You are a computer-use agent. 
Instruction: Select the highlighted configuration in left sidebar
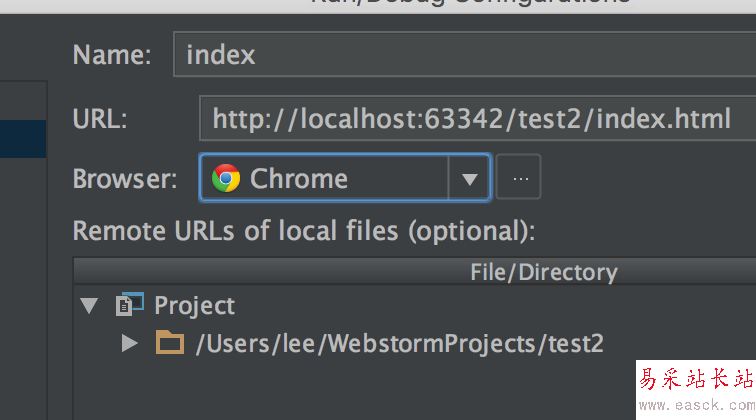22,139
